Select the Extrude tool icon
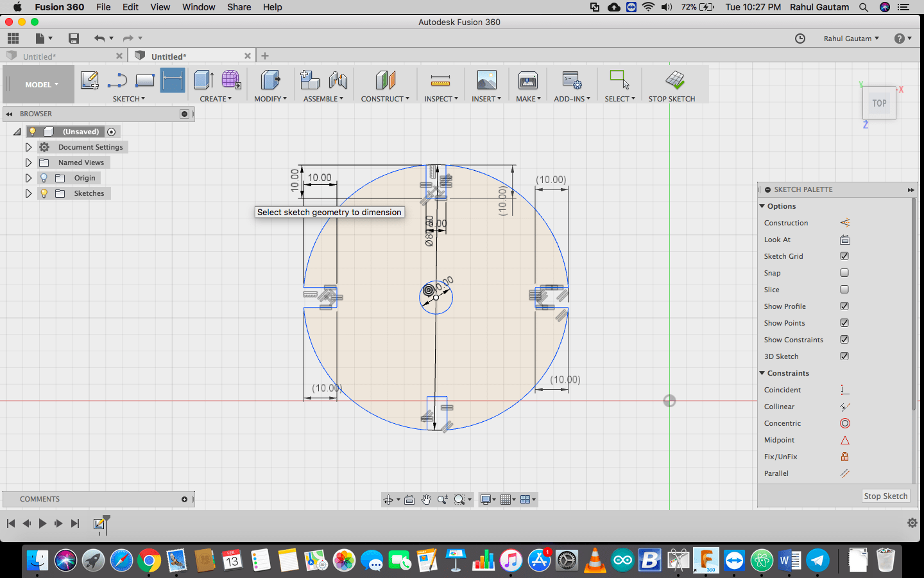The height and width of the screenshot is (578, 924). coord(204,80)
